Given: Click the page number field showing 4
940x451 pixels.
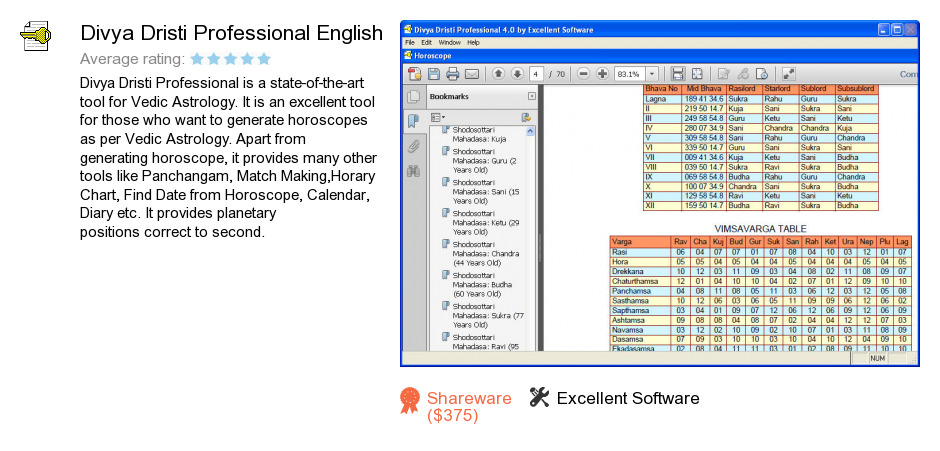Looking at the screenshot, I should point(536,74).
